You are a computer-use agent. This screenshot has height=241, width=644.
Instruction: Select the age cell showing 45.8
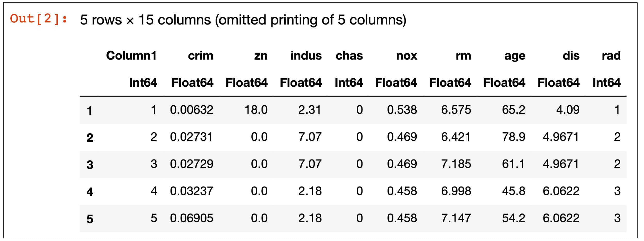pos(513,191)
